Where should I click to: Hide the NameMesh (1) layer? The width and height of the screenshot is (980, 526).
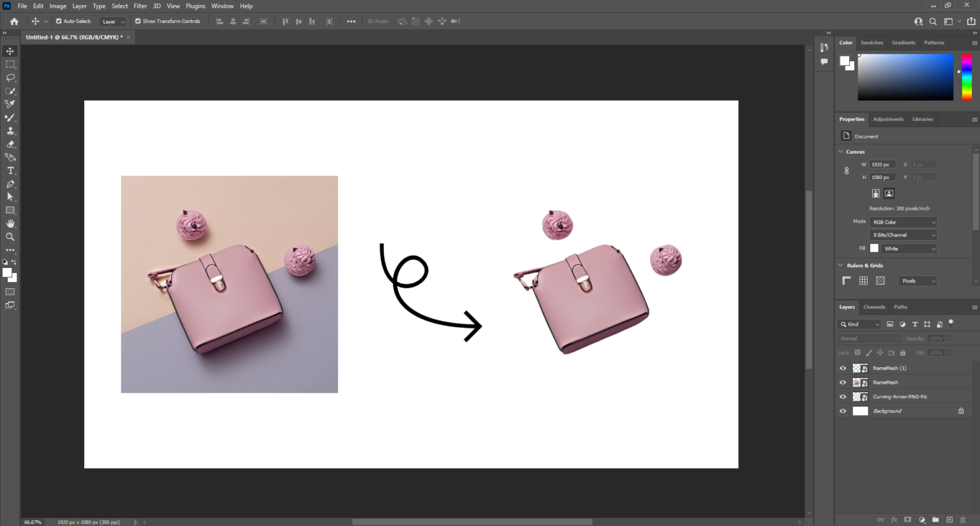(843, 368)
